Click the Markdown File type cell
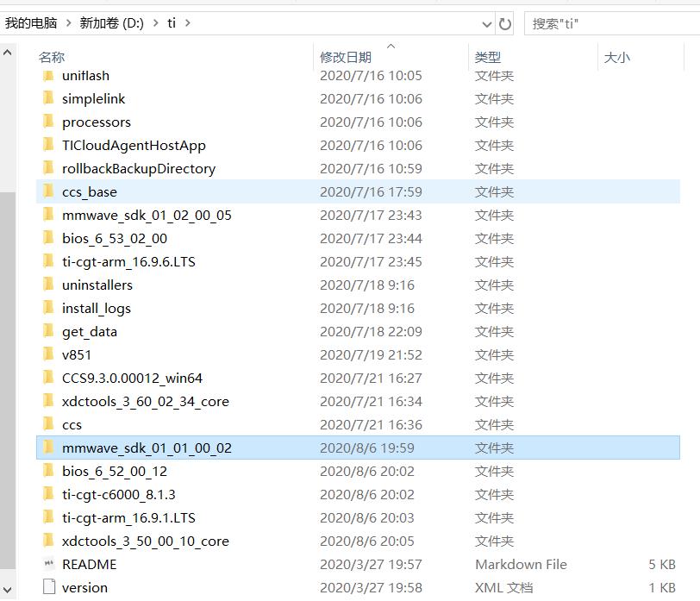Viewport: 700px width, 601px height. tap(521, 564)
